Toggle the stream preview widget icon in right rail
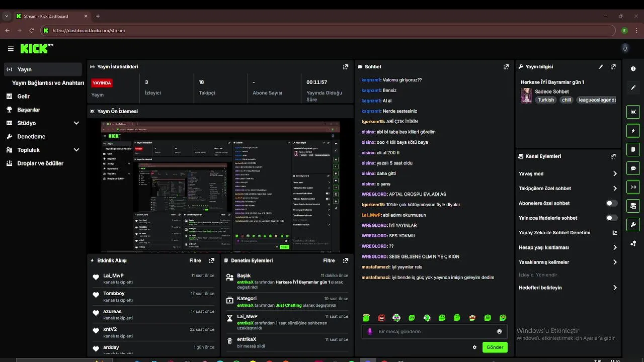644x362 pixels. [x=633, y=112]
